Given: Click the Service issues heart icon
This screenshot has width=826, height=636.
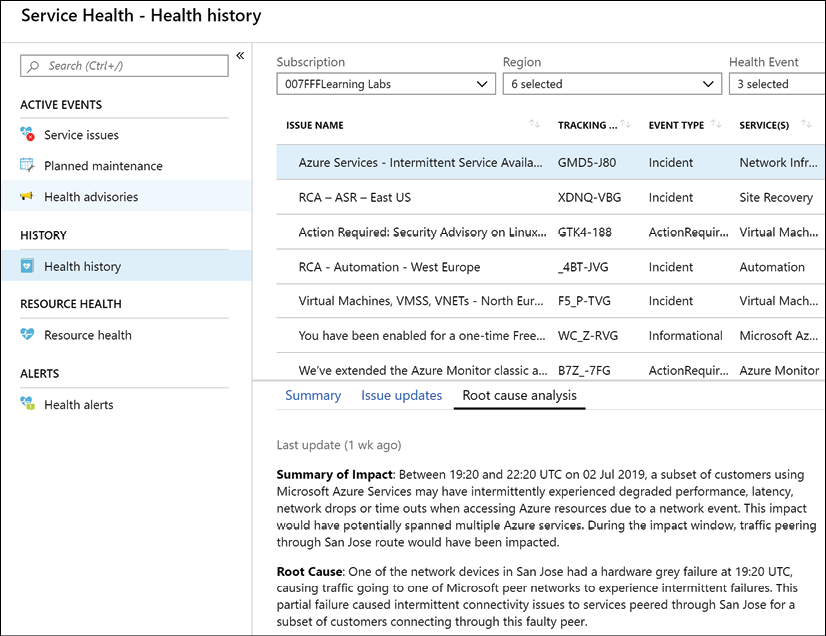Looking at the screenshot, I should pyautogui.click(x=27, y=134).
